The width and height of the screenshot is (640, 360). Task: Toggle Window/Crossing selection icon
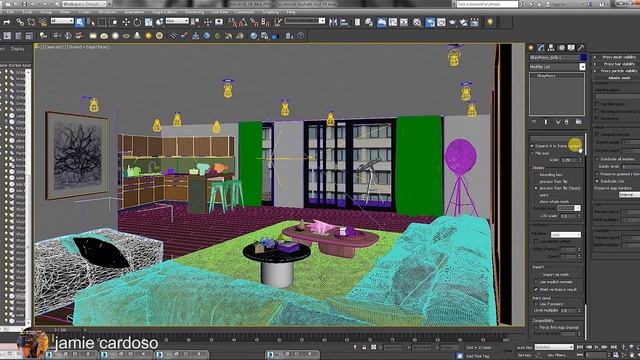coord(114,22)
